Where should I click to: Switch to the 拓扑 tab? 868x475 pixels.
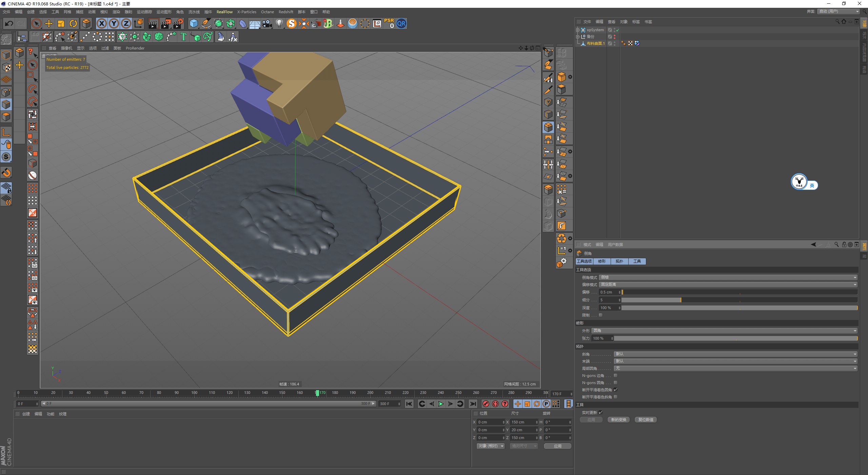(x=619, y=261)
